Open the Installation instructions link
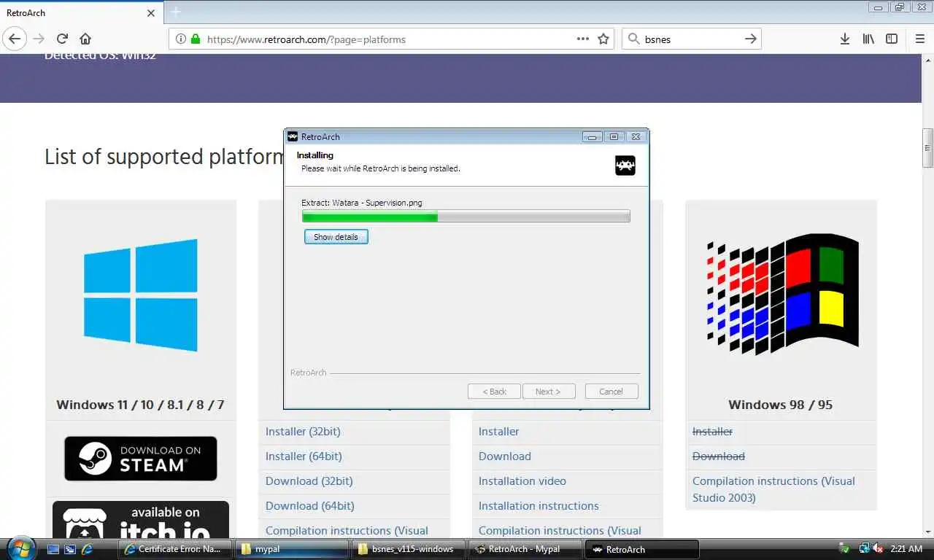This screenshot has width=934, height=560. (x=539, y=506)
